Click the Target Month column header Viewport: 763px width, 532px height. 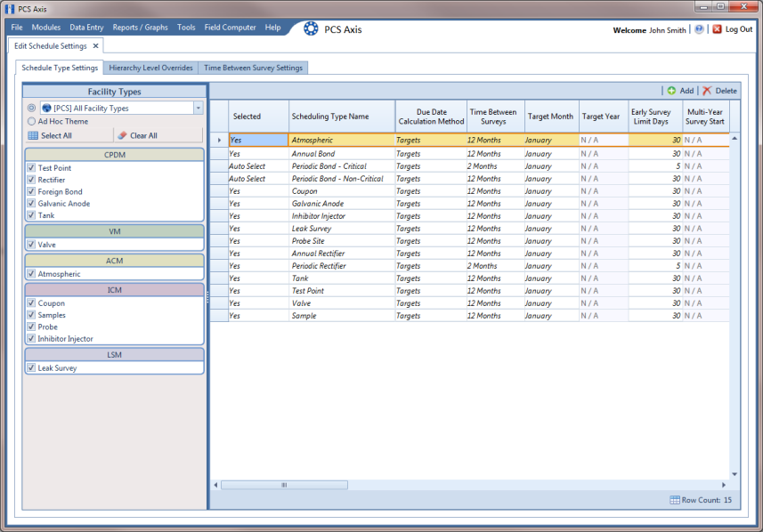click(551, 117)
